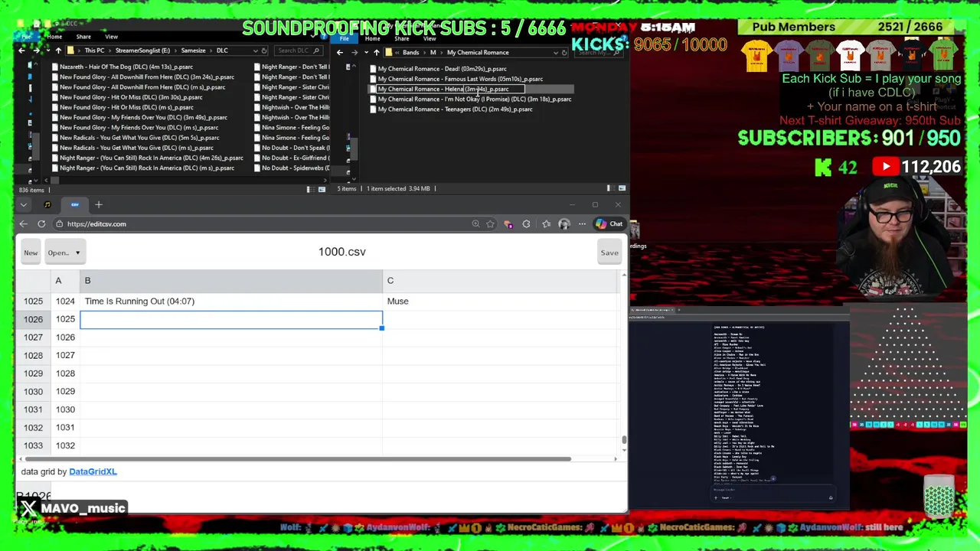The image size is (980, 551).
Task: Select column C header in the grid
Action: tap(501, 281)
